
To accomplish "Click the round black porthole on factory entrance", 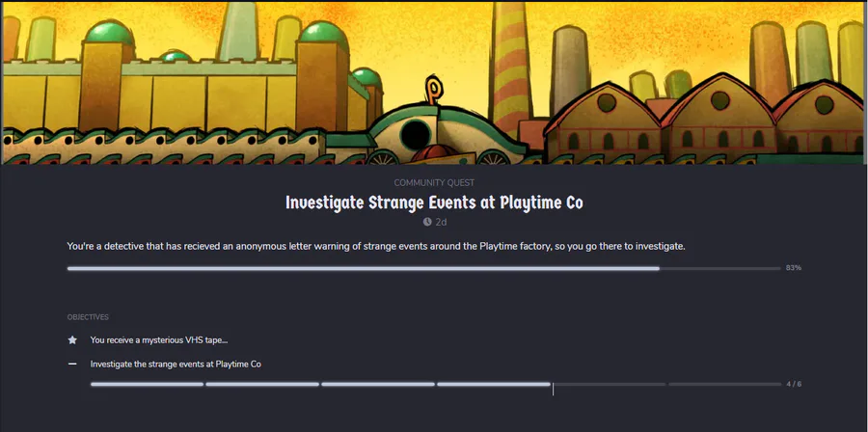I will (416, 135).
